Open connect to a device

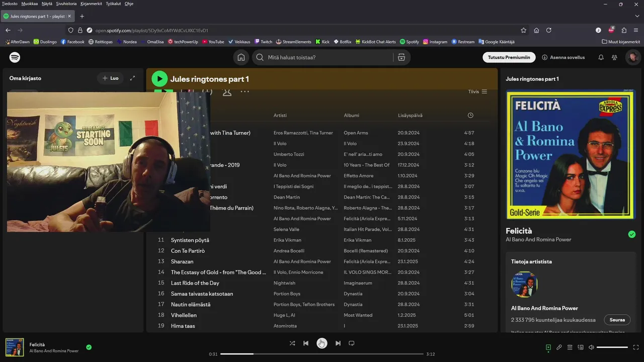581,347
